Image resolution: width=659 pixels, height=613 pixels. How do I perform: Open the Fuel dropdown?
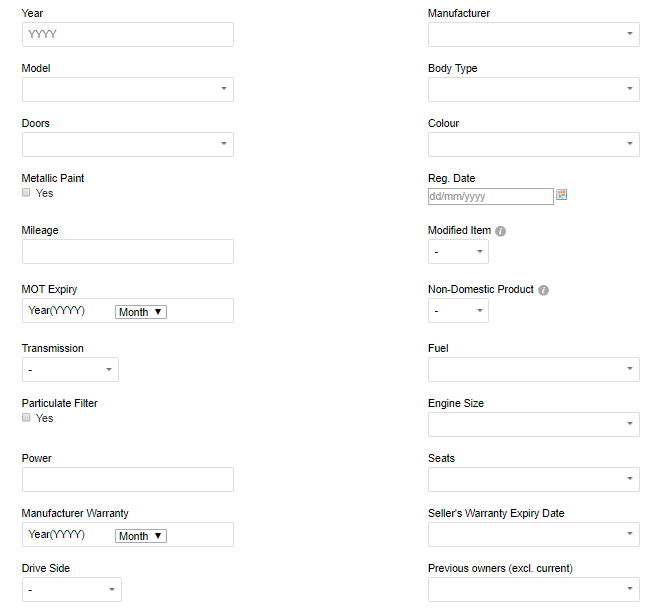[x=534, y=370]
